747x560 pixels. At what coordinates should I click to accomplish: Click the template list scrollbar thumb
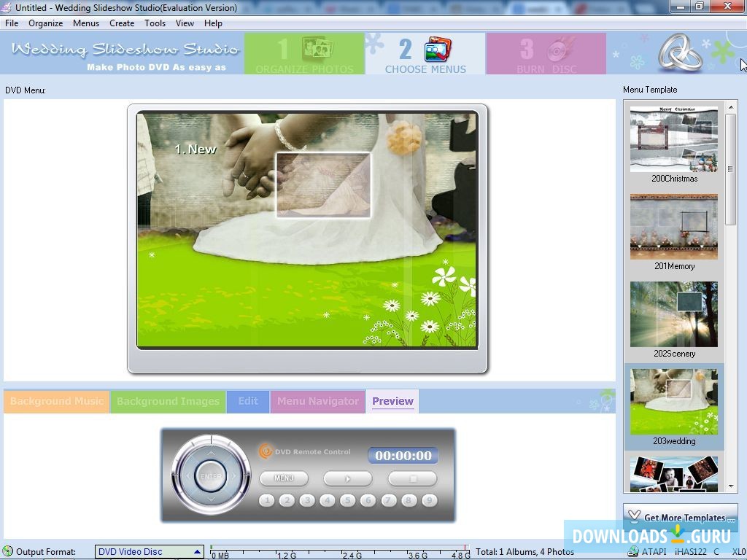coord(731,169)
